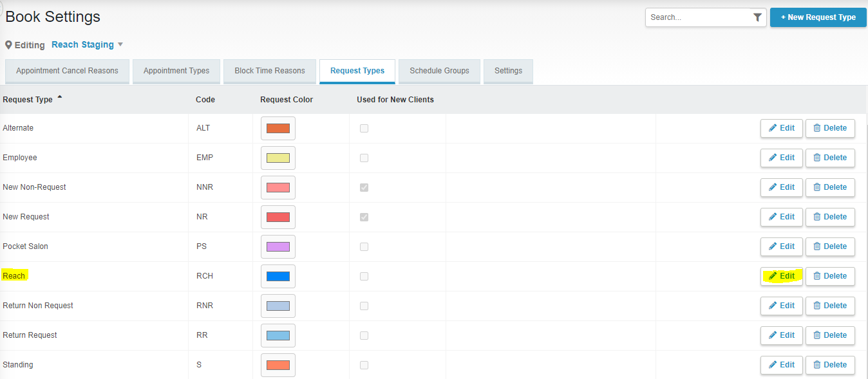Click the yellow color swatch for Employee
Image resolution: width=868 pixels, height=379 pixels.
278,158
